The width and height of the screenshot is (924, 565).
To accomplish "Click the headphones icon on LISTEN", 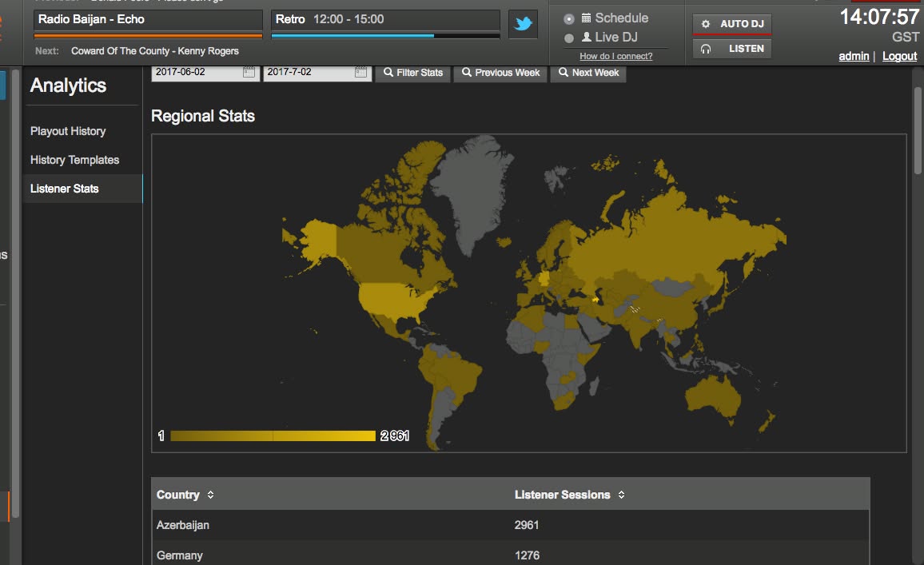I will (x=706, y=49).
